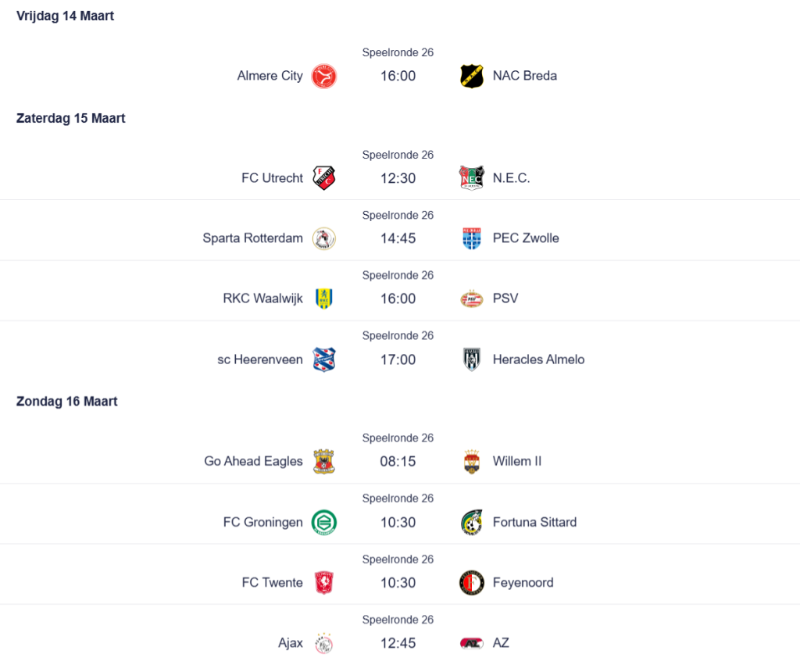The height and width of the screenshot is (672, 800).
Task: Click the N.E.C. team name
Action: point(511,178)
